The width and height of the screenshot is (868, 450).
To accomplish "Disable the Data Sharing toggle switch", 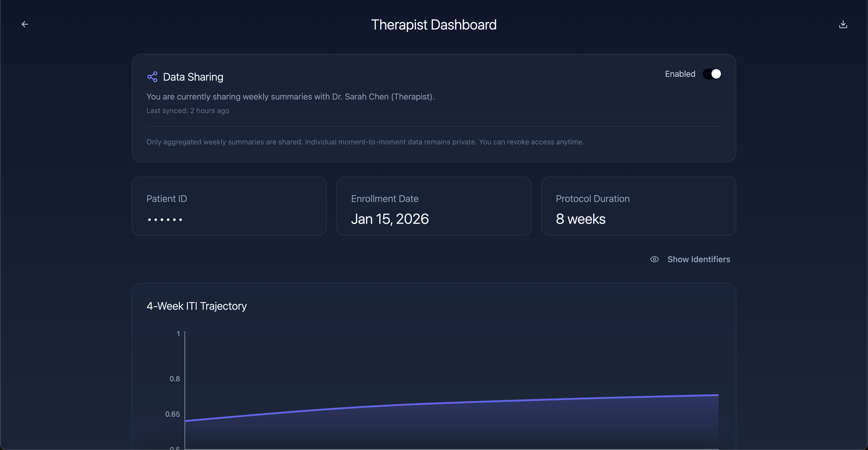I will pyautogui.click(x=712, y=74).
